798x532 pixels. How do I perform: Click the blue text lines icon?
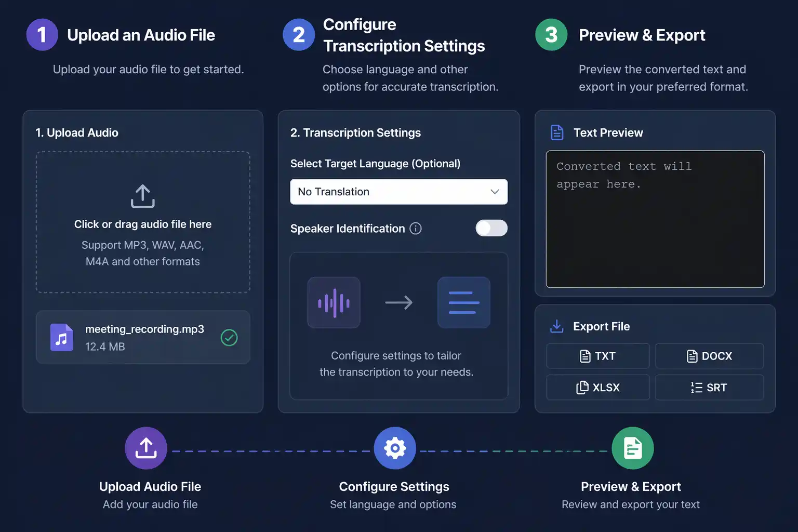click(463, 302)
